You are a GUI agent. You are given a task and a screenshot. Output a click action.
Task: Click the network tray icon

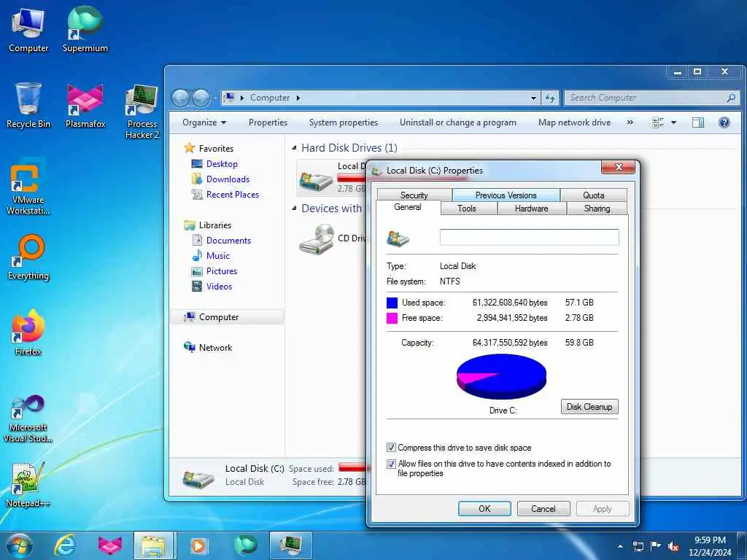coord(638,546)
